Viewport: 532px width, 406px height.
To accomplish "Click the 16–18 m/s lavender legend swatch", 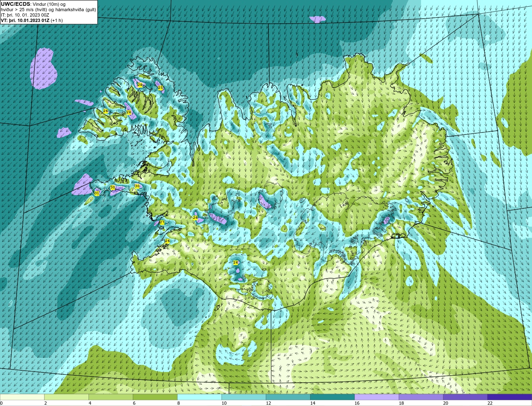I will pyautogui.click(x=377, y=397).
